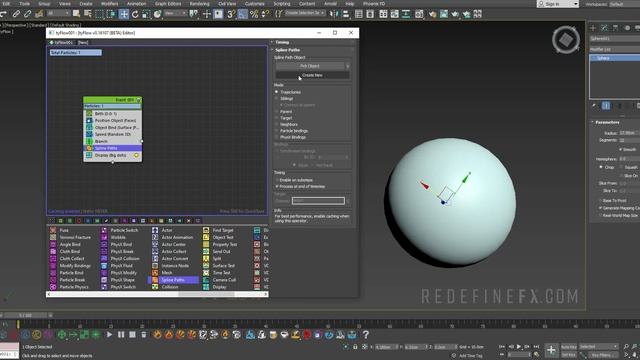640x360 pixels.
Task: Click the Unlink tool in main toolbar
Action: pos(27,14)
